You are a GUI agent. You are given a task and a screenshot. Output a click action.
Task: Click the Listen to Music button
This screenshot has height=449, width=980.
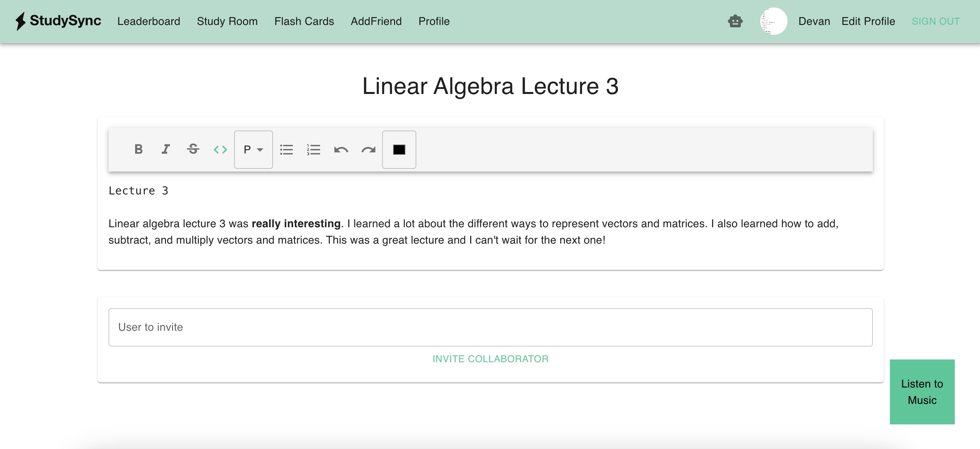(x=922, y=392)
